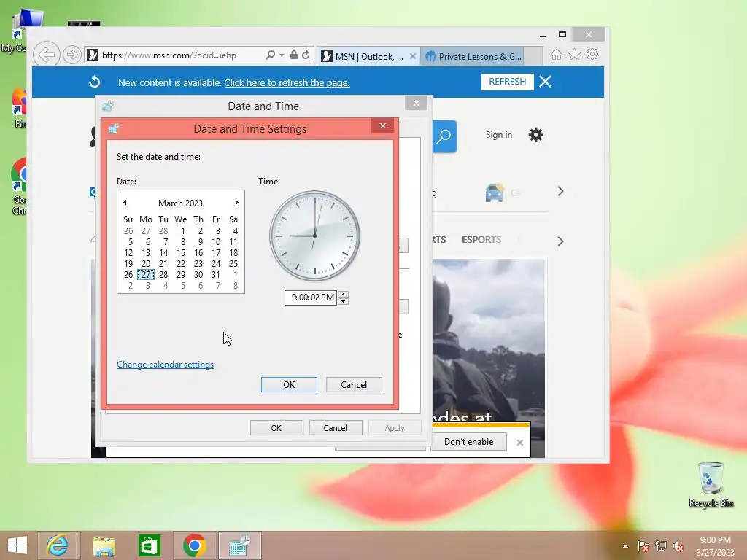Click the analog clock face
Image resolution: width=747 pixels, height=560 pixels.
[x=314, y=236]
